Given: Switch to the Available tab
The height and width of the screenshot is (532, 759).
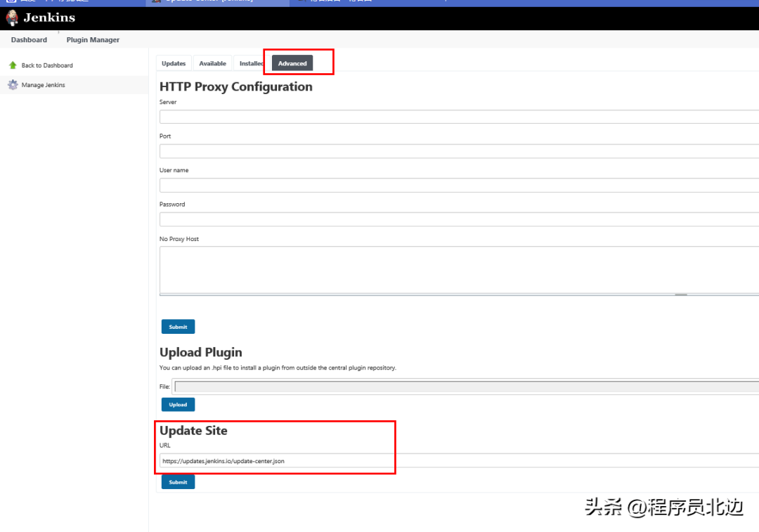Looking at the screenshot, I should coord(212,63).
